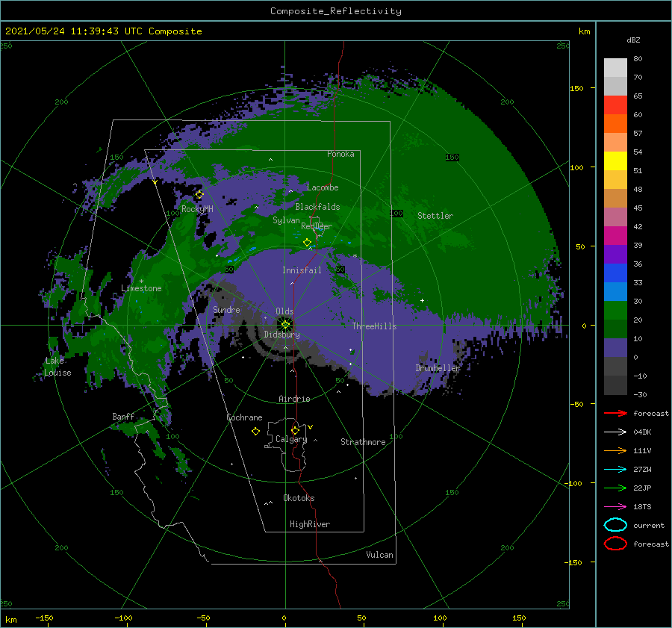
Task: Click the white 04DK arrow in the legend
Action: [615, 432]
